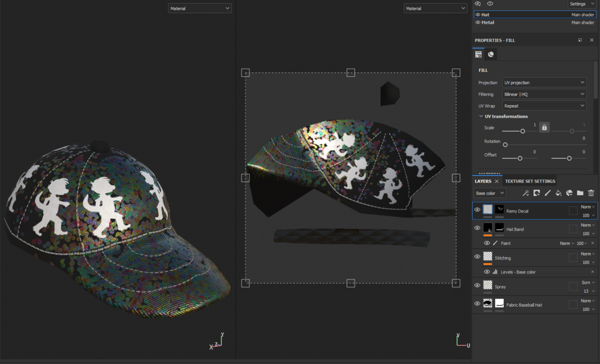The height and width of the screenshot is (364, 600).
Task: Adjust the Rotation slider handle
Action: click(505, 145)
